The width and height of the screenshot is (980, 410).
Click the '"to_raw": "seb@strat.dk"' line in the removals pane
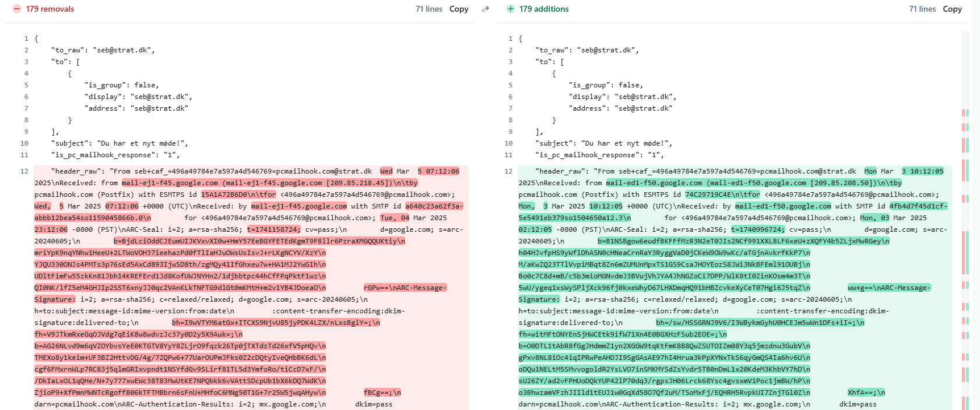(103, 50)
